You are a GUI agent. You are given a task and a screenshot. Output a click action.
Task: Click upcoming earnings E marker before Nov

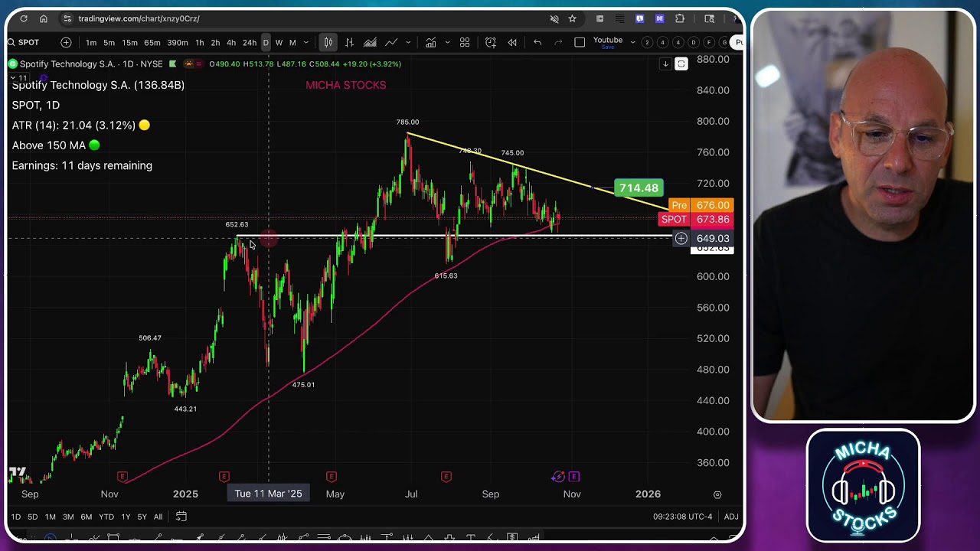(x=573, y=477)
